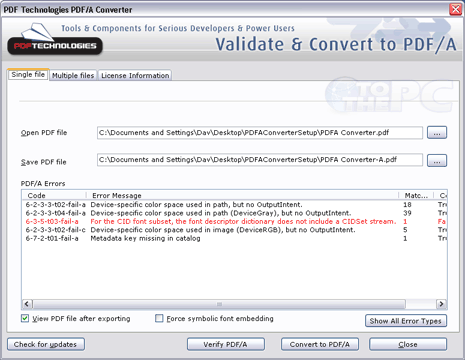Click the match count 18 cell
Image resolution: width=465 pixels, height=360 pixels.
[407, 204]
